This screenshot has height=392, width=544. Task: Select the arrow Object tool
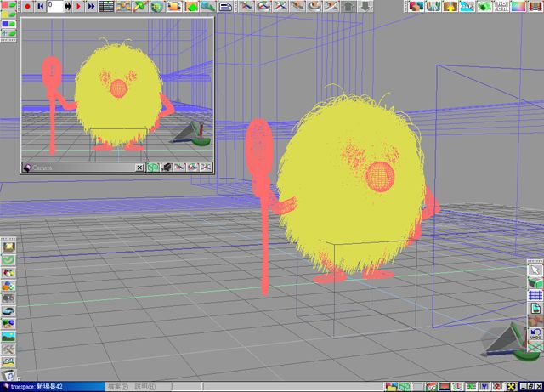pyautogui.click(x=535, y=270)
